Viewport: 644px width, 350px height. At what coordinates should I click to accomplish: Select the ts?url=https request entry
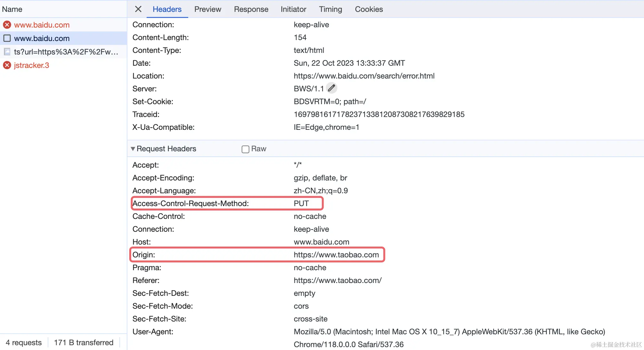click(x=66, y=52)
